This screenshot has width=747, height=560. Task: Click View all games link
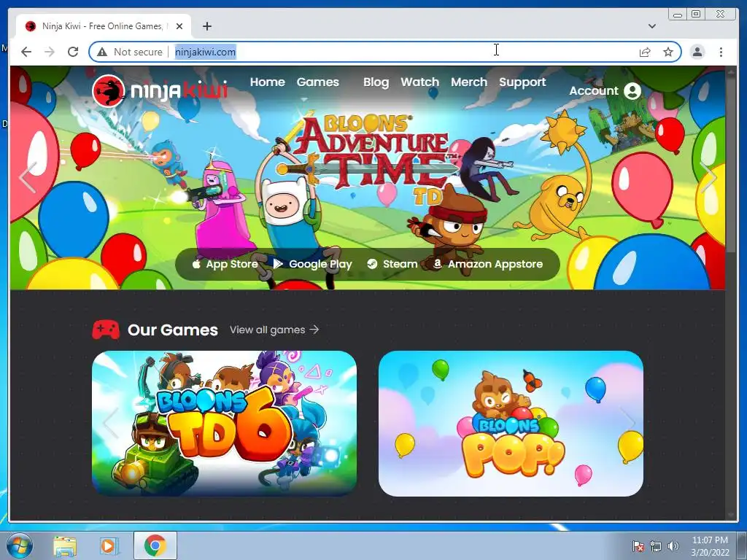pyautogui.click(x=274, y=330)
